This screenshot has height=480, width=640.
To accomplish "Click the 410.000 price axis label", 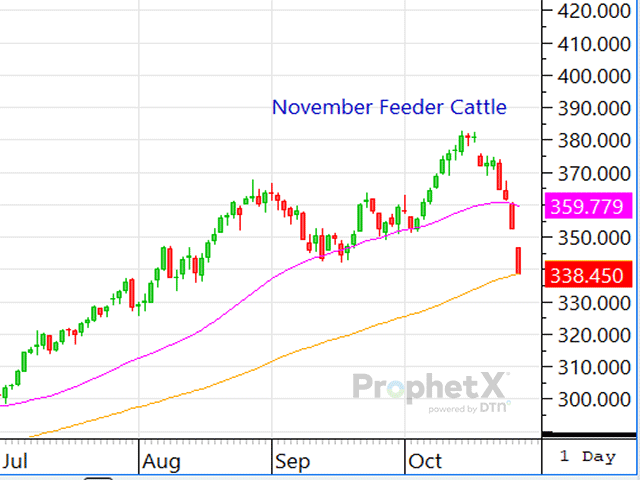I will click(x=587, y=44).
